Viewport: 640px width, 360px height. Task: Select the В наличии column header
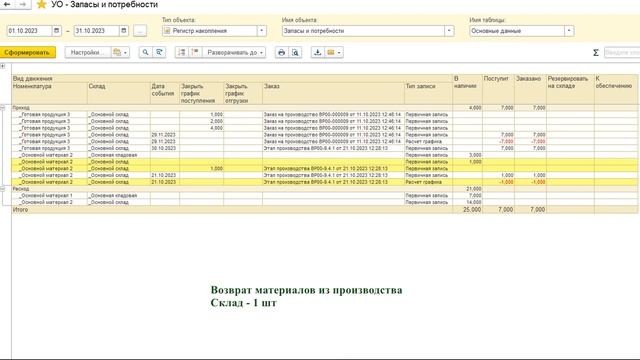[x=467, y=89]
